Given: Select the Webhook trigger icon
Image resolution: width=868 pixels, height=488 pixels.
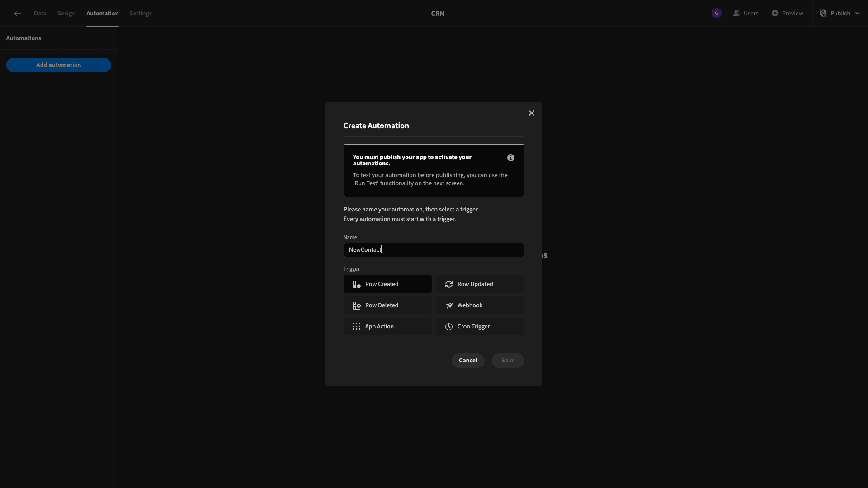Looking at the screenshot, I should coord(449,305).
